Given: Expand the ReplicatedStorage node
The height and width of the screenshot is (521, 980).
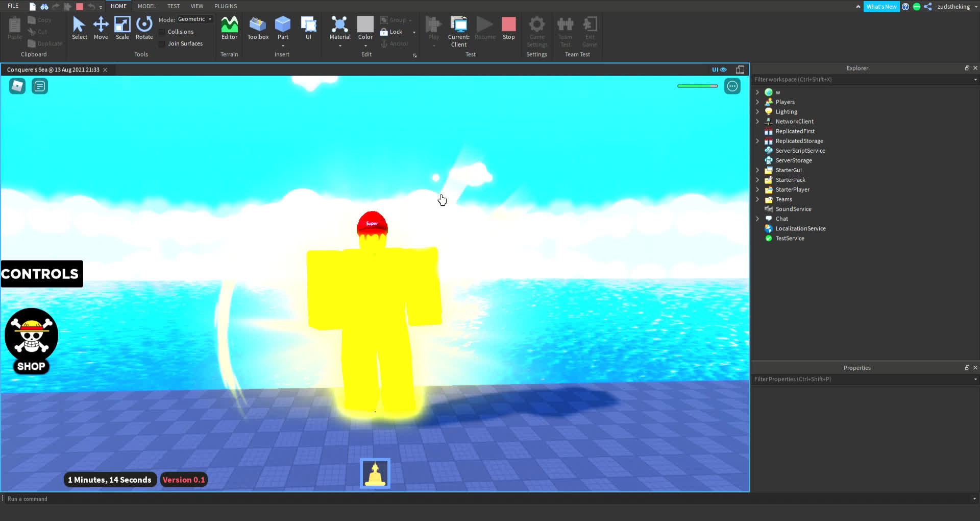Looking at the screenshot, I should point(757,141).
